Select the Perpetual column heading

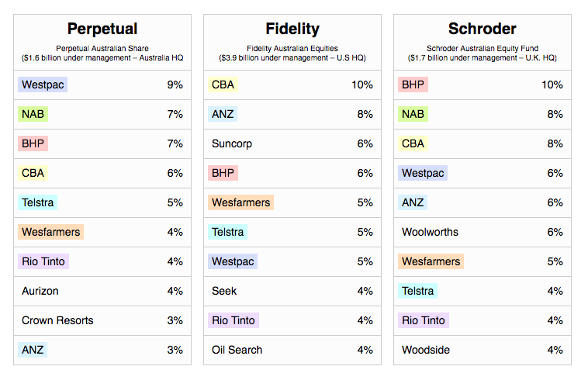click(102, 29)
